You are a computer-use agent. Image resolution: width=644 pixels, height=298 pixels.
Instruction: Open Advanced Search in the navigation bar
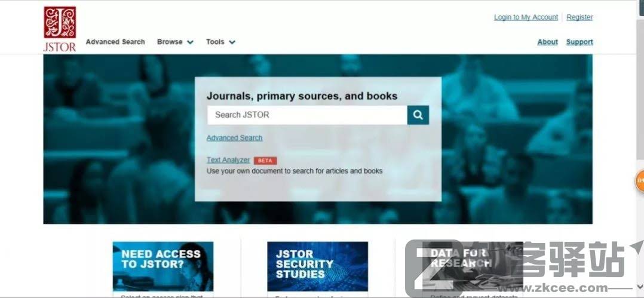(x=115, y=42)
